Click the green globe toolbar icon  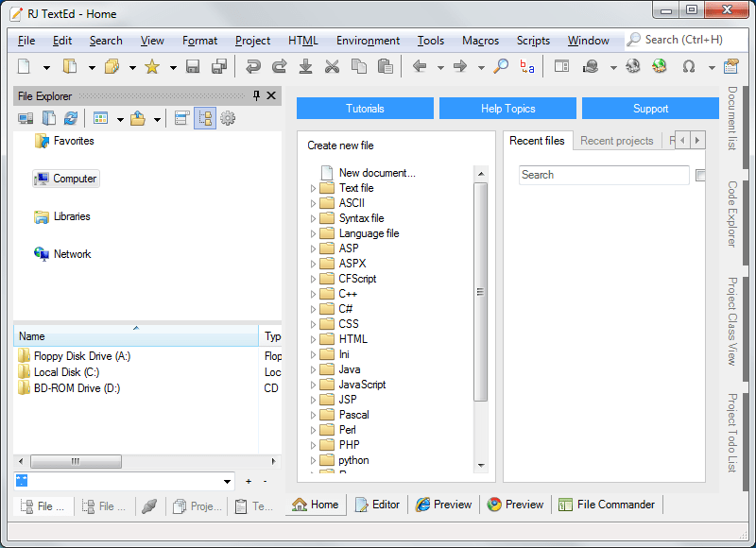point(659,66)
